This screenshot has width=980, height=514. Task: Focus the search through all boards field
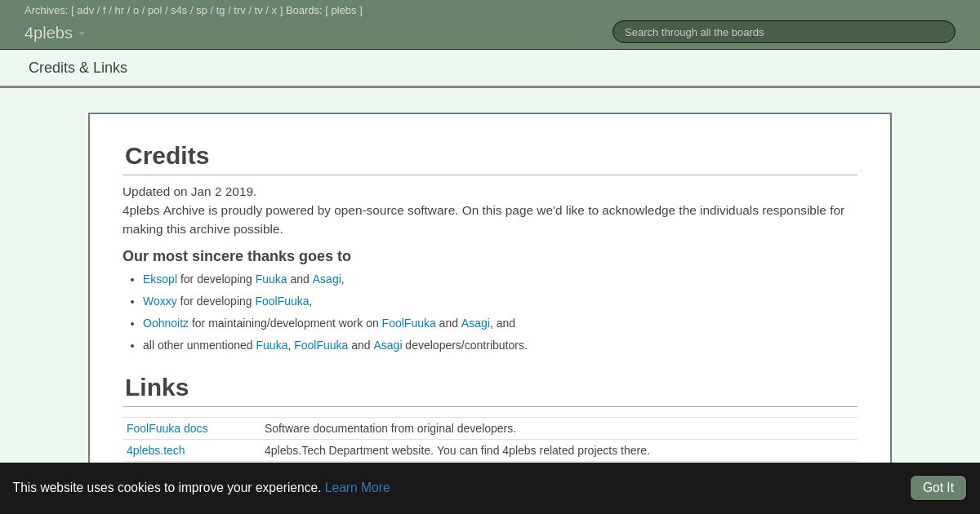pyautogui.click(x=784, y=32)
